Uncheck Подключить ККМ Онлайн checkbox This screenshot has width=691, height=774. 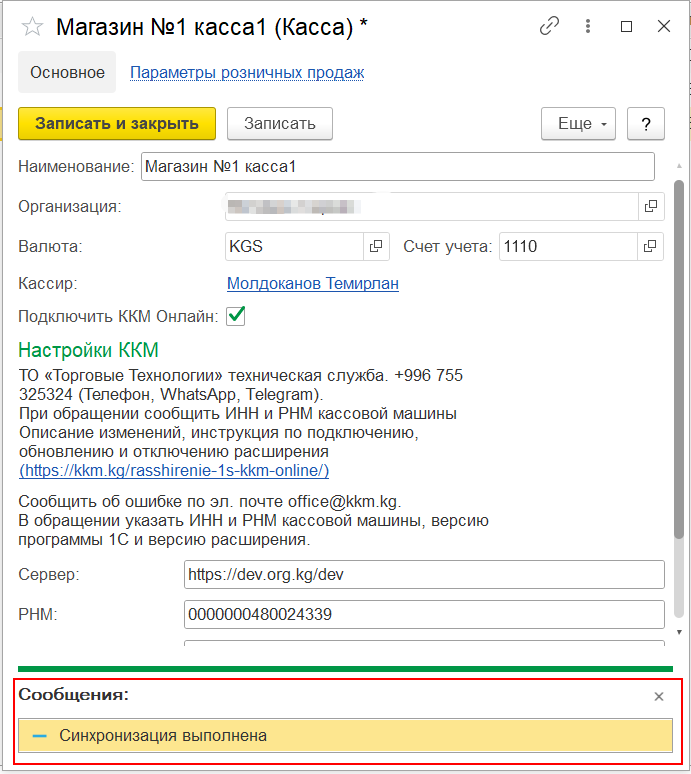[236, 316]
